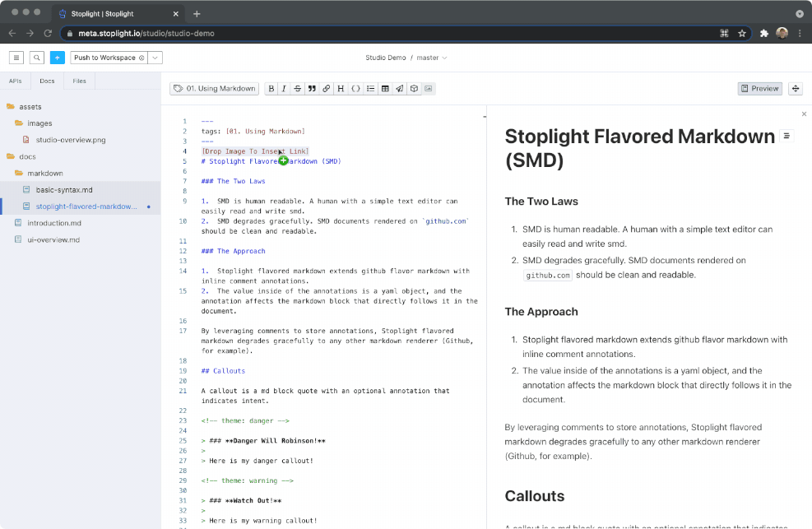Image resolution: width=812 pixels, height=529 pixels.
Task: Open the search icon in the top bar
Action: tap(36, 58)
